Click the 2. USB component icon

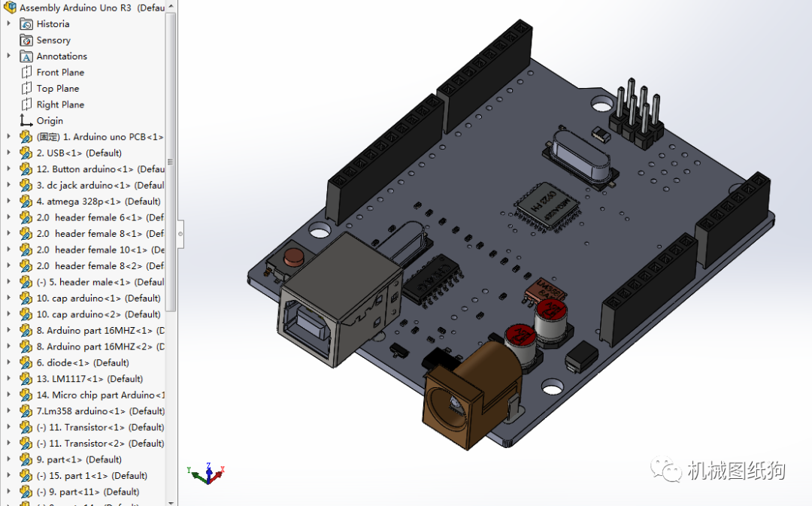[26, 153]
